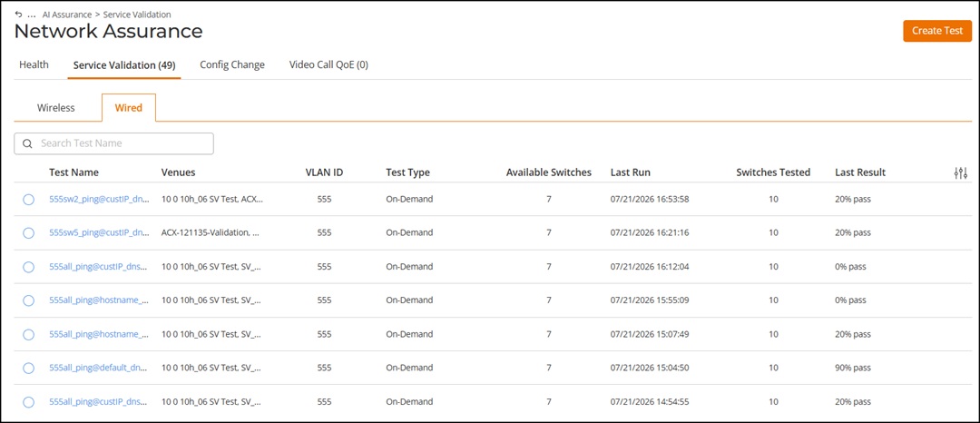Screen dimensions: 980x423
Task: Click the Last Result column header
Action: click(860, 172)
